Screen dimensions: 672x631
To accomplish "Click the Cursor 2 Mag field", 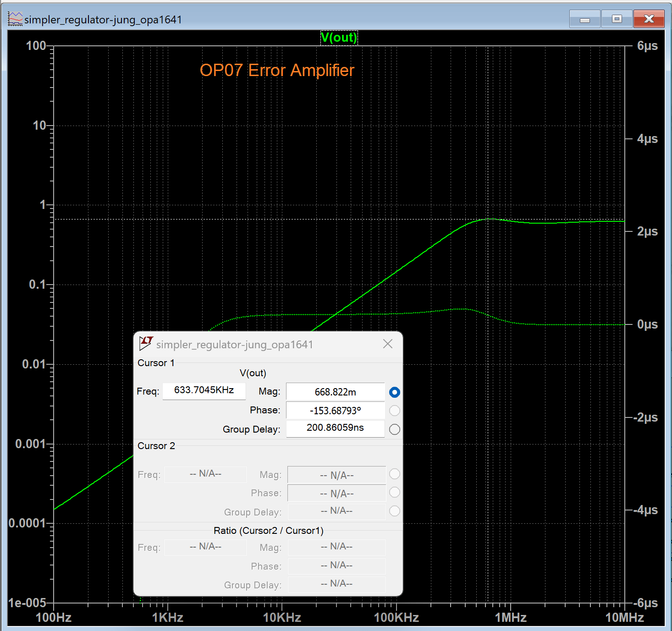I will point(336,475).
